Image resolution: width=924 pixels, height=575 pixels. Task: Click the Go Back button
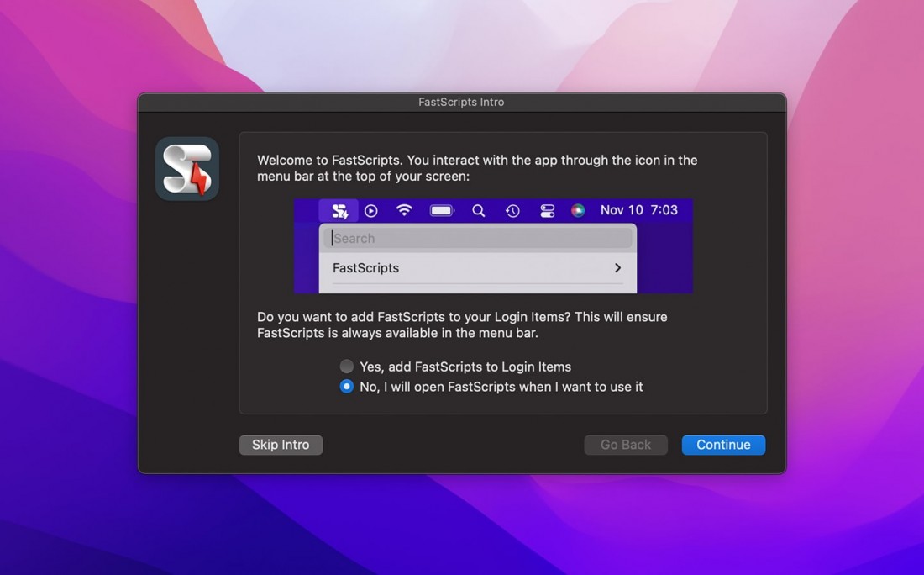626,445
